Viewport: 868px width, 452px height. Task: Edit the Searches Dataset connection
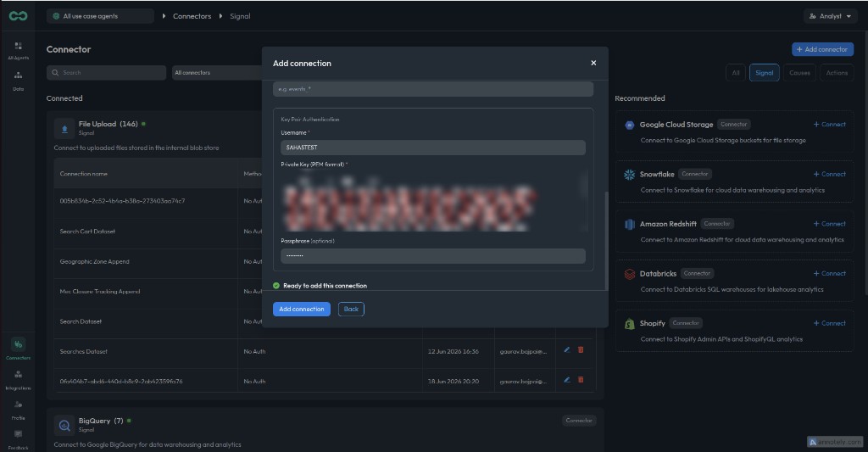(567, 350)
